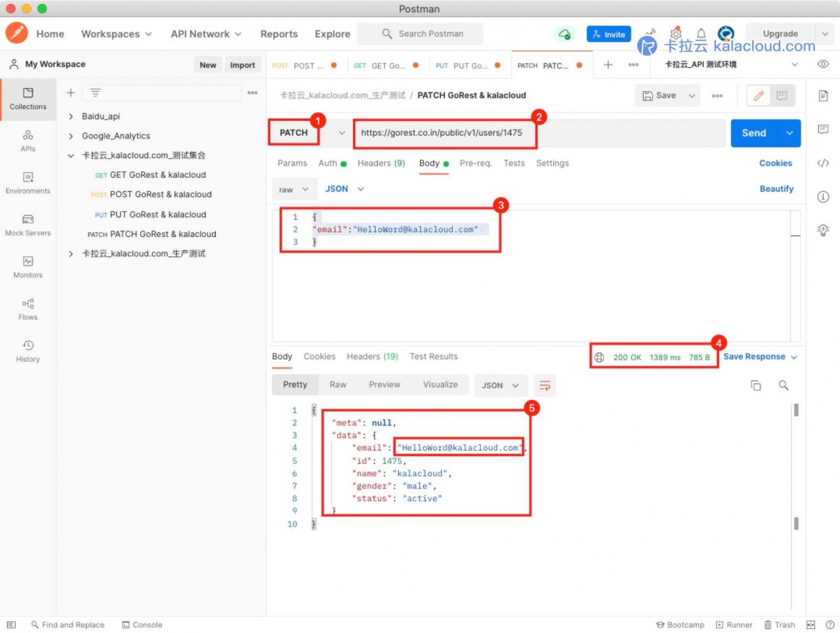Open History in the sidebar
This screenshot has width=840, height=633.
coord(28,351)
